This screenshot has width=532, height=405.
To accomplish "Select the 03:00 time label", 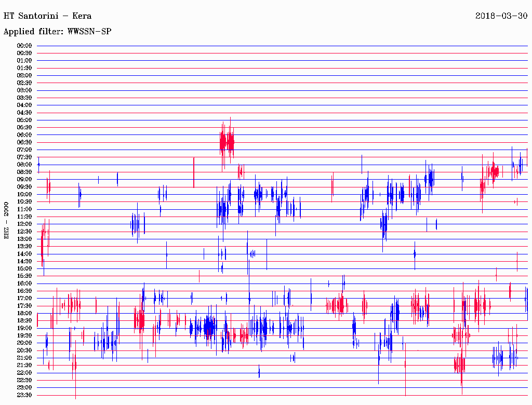I will click(x=24, y=90).
